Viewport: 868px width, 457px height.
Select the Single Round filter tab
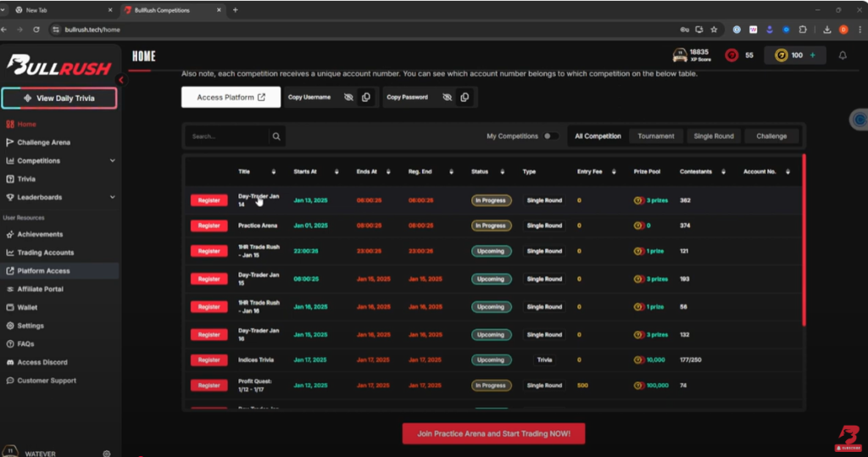coord(714,137)
